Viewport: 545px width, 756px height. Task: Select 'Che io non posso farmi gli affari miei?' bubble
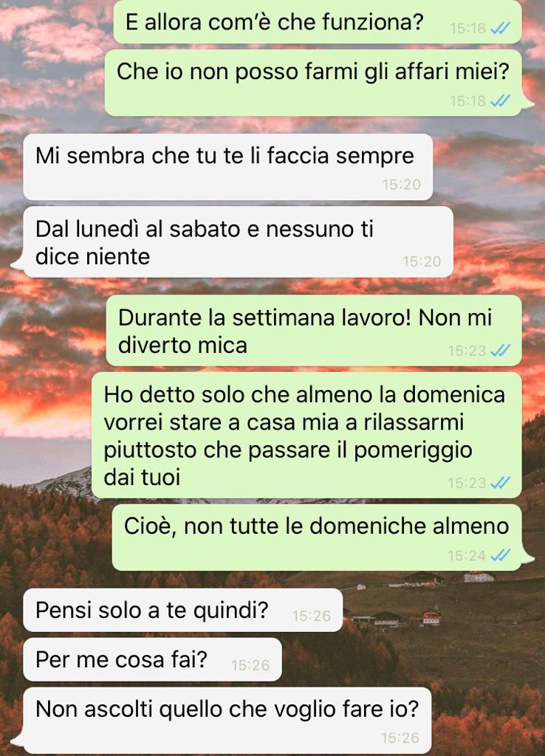tap(314, 83)
